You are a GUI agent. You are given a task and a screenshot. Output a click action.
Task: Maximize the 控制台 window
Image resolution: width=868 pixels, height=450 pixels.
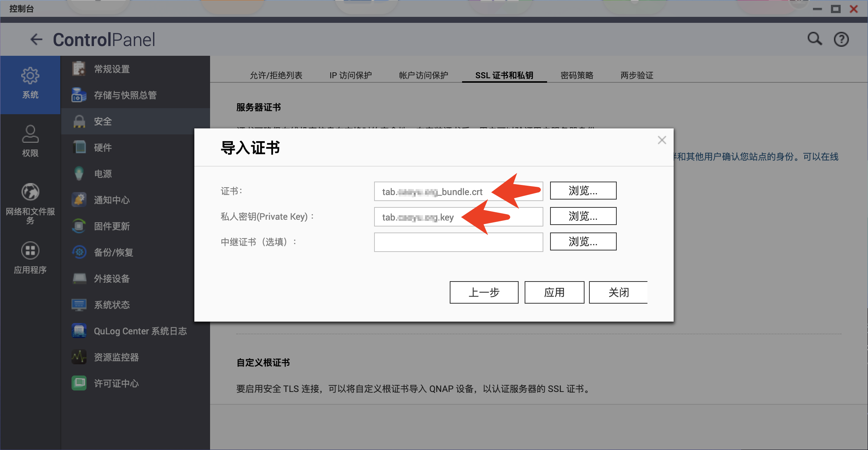835,9
